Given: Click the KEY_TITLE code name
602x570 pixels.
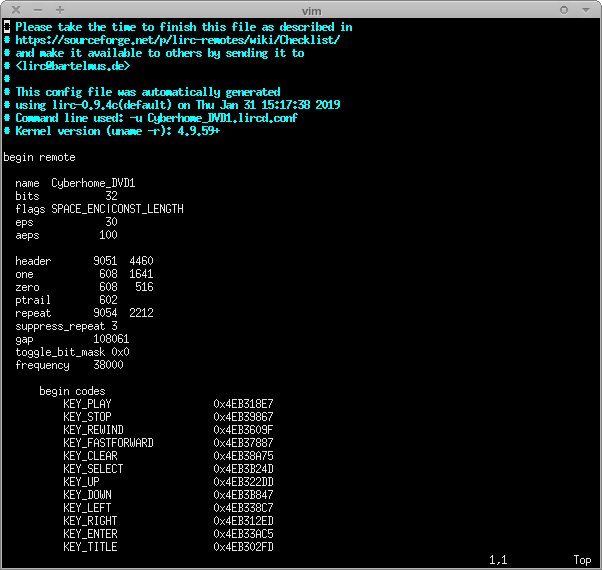Looking at the screenshot, I should (x=90, y=547).
